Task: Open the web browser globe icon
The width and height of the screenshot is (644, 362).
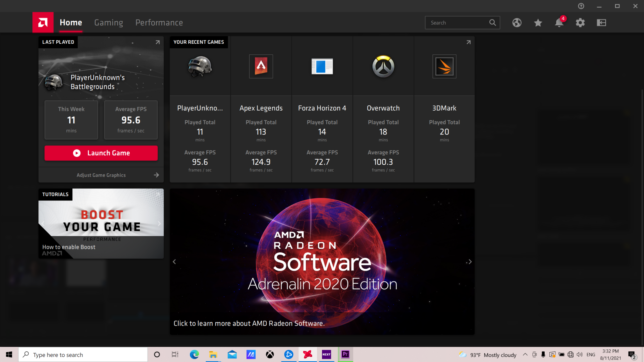Action: (x=517, y=23)
